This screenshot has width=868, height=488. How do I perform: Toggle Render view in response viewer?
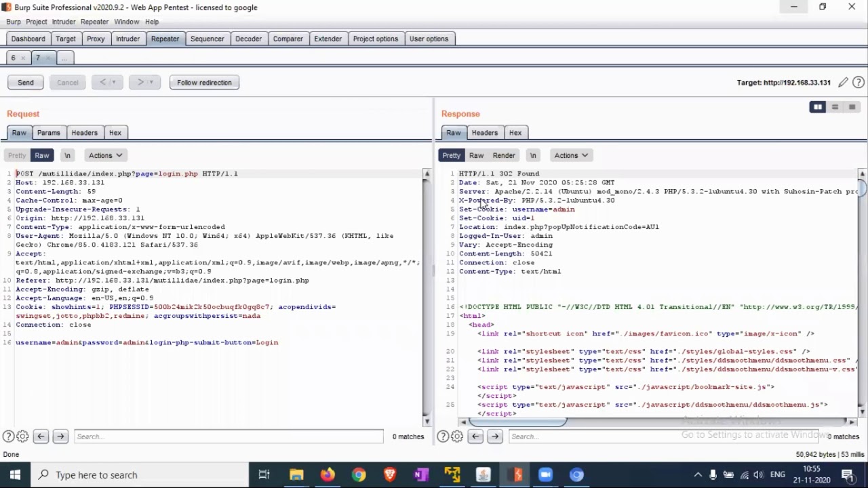pos(504,156)
